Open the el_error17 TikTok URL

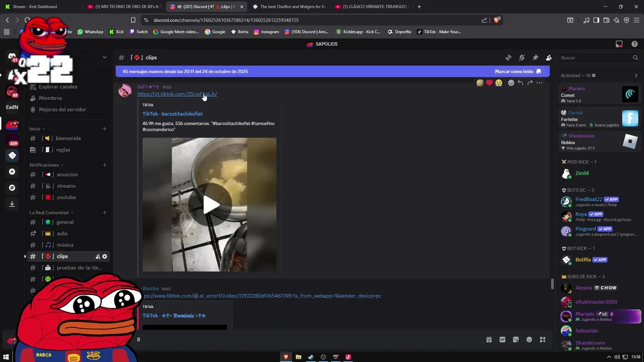[262, 296]
